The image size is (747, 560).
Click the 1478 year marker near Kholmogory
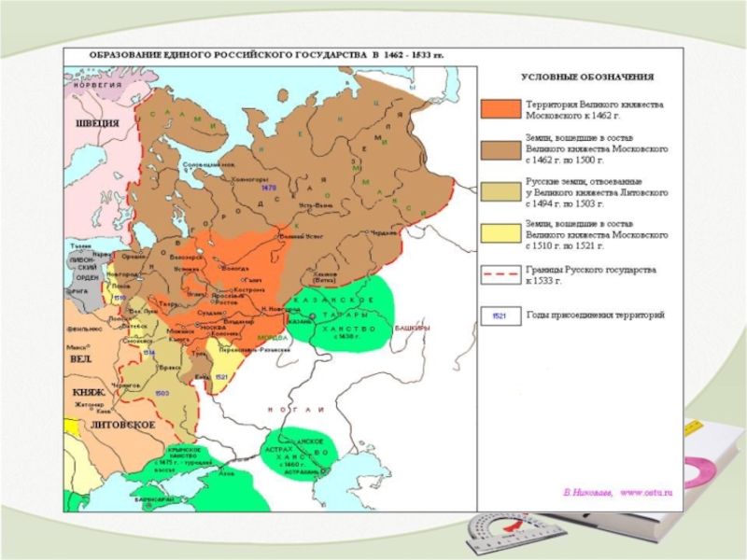click(269, 188)
